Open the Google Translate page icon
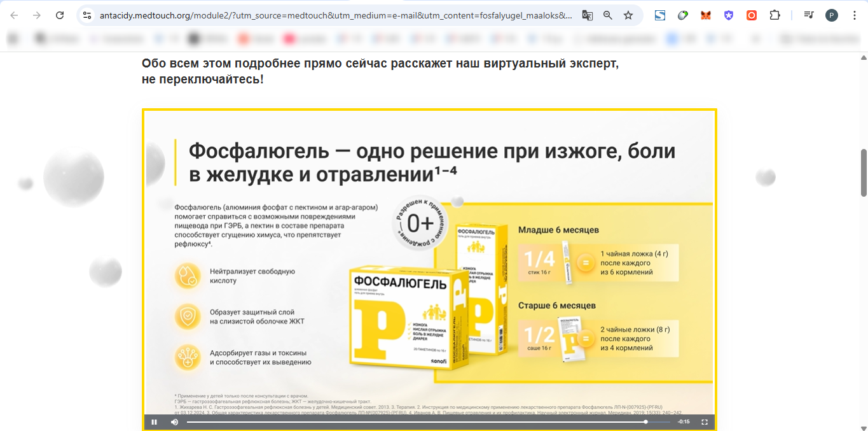The width and height of the screenshot is (868, 431). pyautogui.click(x=587, y=15)
